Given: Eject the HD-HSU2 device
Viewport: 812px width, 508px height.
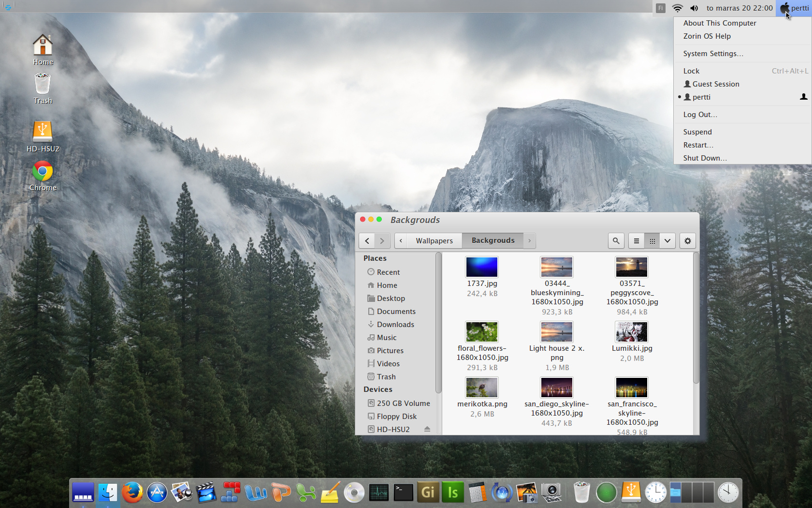Looking at the screenshot, I should (x=427, y=429).
